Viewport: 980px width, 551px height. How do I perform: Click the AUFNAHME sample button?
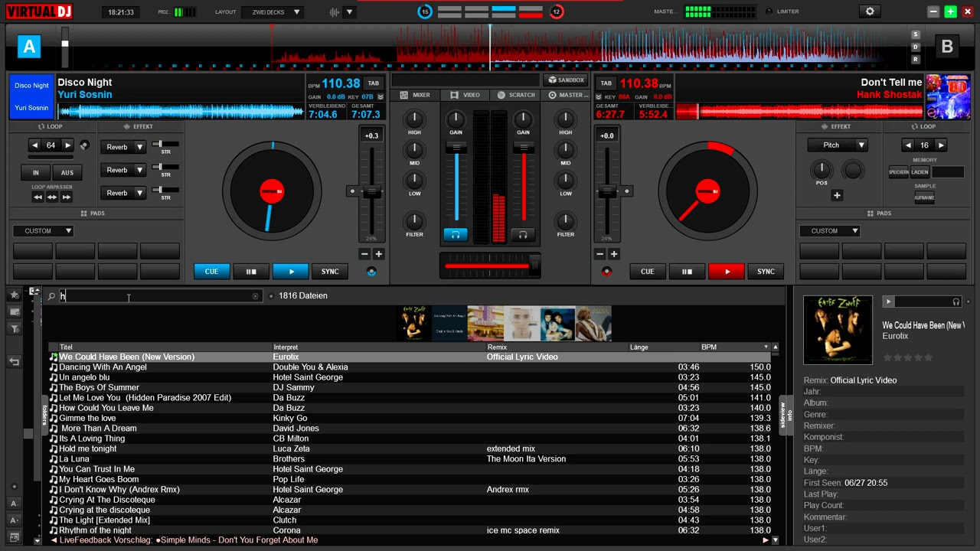click(x=924, y=197)
